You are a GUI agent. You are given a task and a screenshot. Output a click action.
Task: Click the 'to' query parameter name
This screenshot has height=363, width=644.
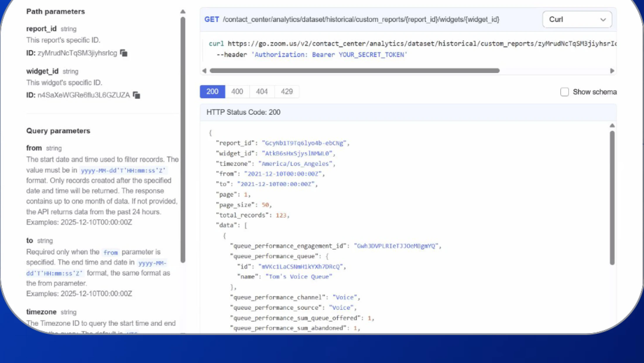[30, 241]
